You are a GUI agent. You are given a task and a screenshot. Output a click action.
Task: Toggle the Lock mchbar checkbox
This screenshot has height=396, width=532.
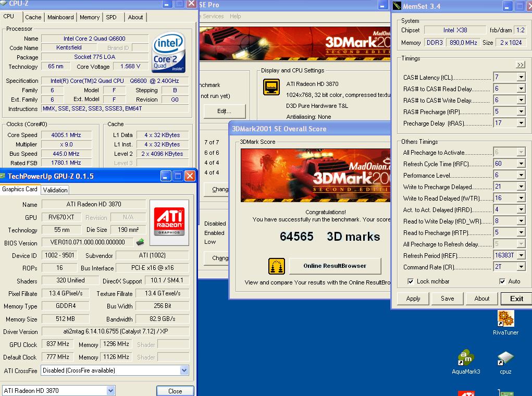[411, 281]
